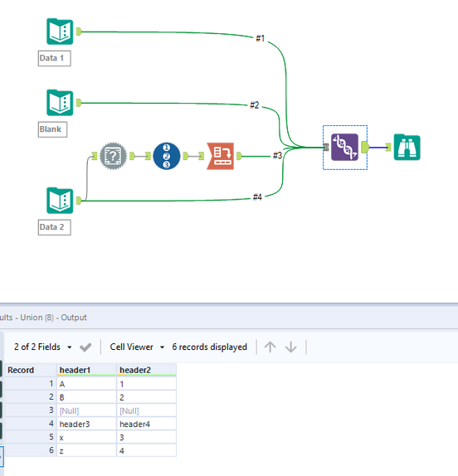Select connection label #1
Image resolution: width=458 pixels, height=476 pixels.
coord(261,38)
